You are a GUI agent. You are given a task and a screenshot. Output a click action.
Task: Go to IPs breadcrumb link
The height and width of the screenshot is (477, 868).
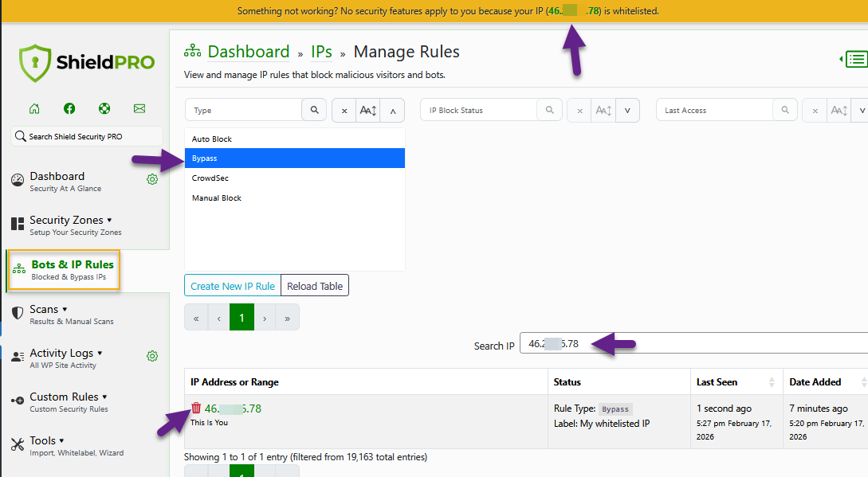click(x=322, y=52)
